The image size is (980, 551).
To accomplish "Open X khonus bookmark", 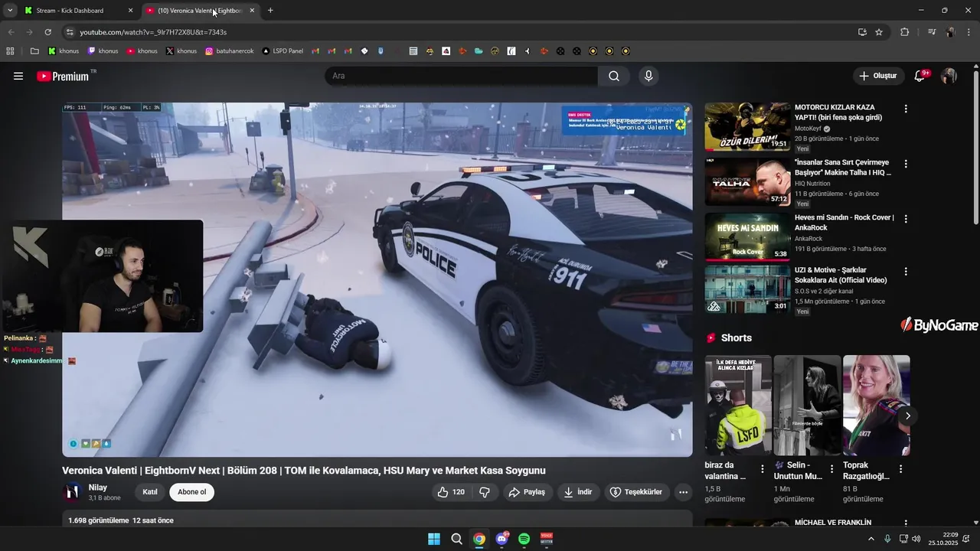I will coord(181,51).
